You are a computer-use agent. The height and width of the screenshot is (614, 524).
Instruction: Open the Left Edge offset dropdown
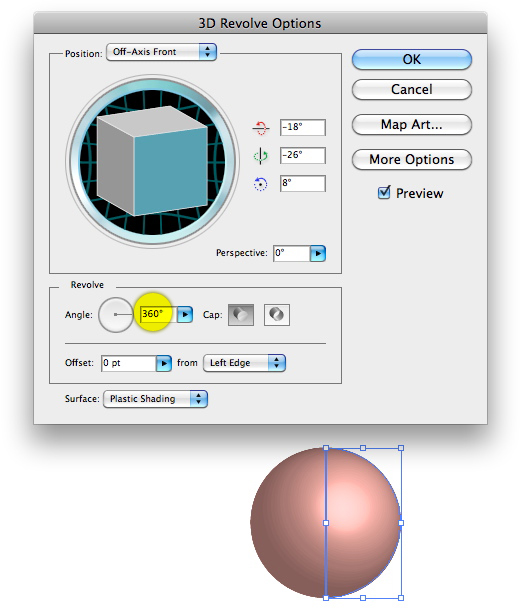[244, 363]
